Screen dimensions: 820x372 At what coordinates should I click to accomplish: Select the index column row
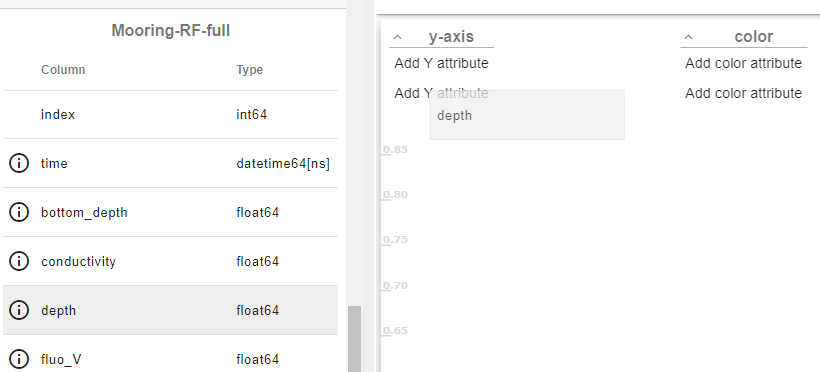point(170,115)
